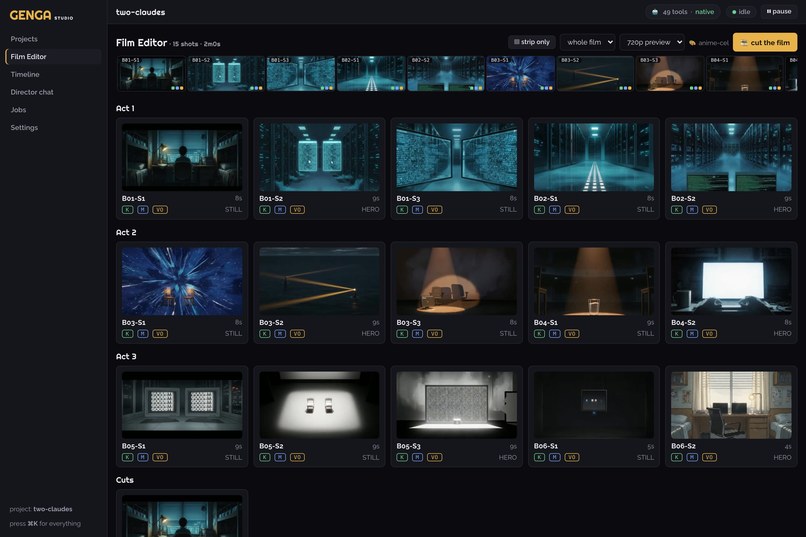
Task: Click the 15 shots 2m0s summary text
Action: [196, 44]
